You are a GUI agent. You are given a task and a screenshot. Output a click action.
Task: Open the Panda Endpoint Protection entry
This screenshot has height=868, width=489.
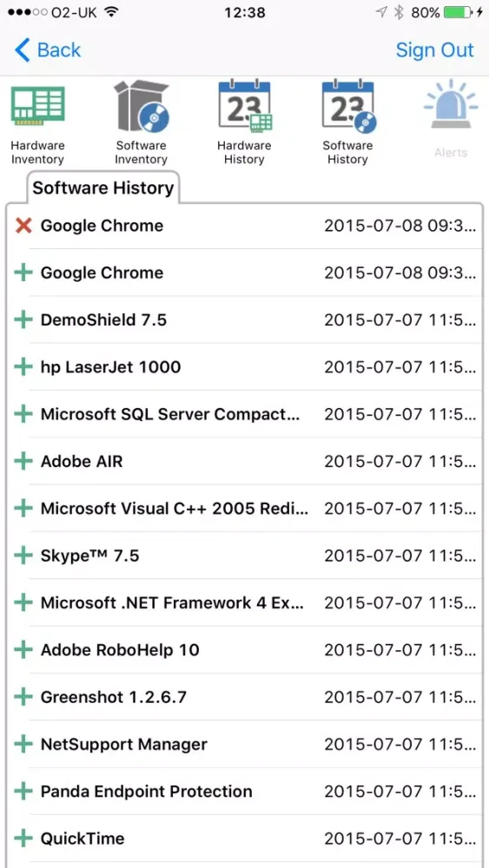point(244,791)
